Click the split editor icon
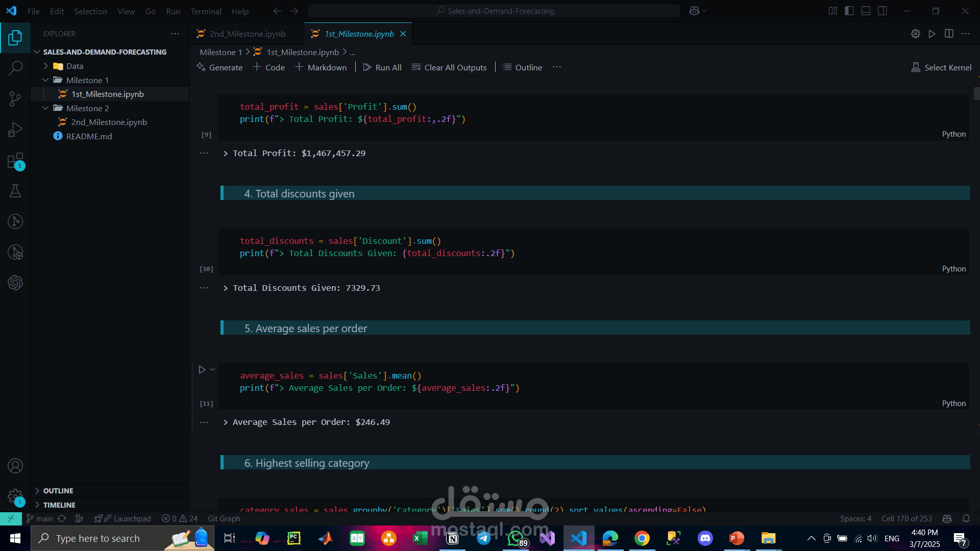The height and width of the screenshot is (551, 980). pyautogui.click(x=949, y=34)
